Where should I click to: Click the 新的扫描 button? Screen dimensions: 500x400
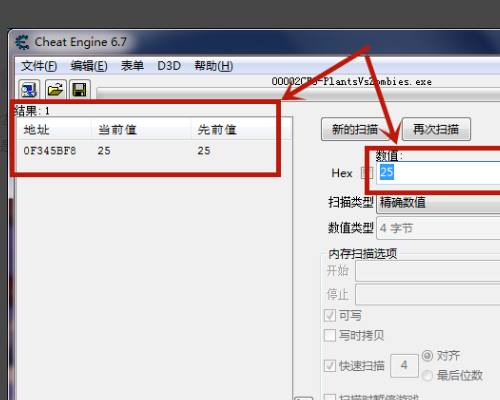tap(355, 129)
